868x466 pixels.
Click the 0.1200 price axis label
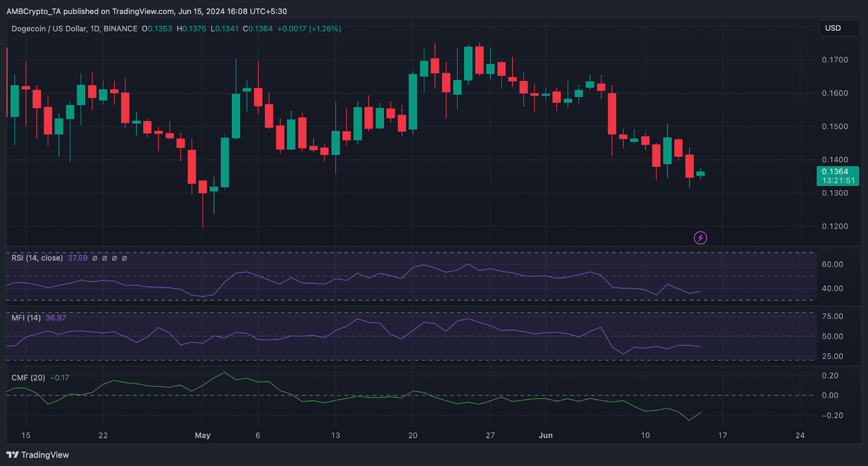835,226
